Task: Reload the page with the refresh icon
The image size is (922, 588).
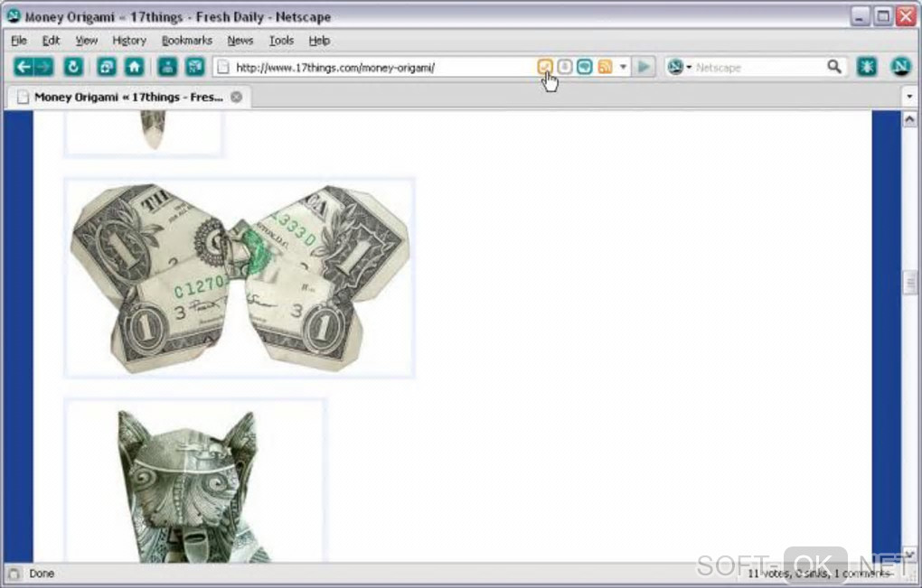Action: coord(73,67)
